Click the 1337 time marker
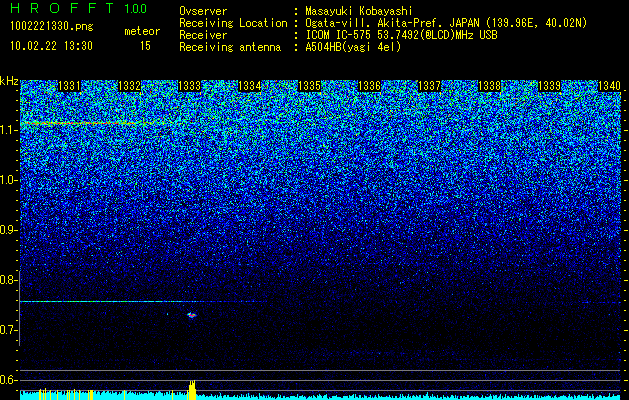629x400 pixels. (x=429, y=86)
